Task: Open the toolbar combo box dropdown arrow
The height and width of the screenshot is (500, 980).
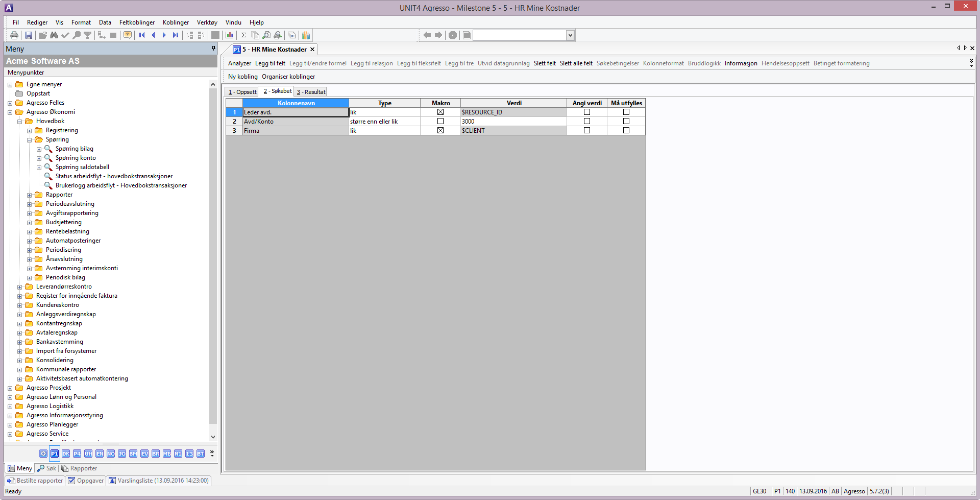Action: (x=570, y=35)
